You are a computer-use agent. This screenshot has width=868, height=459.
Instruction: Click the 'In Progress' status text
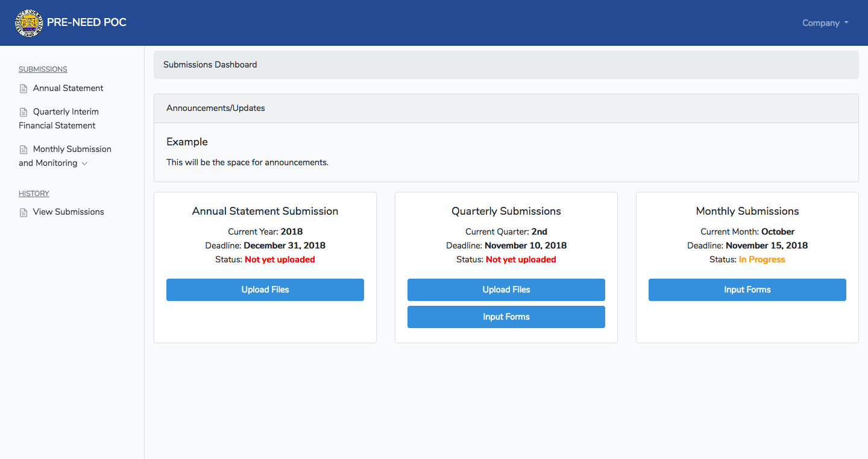pos(762,259)
